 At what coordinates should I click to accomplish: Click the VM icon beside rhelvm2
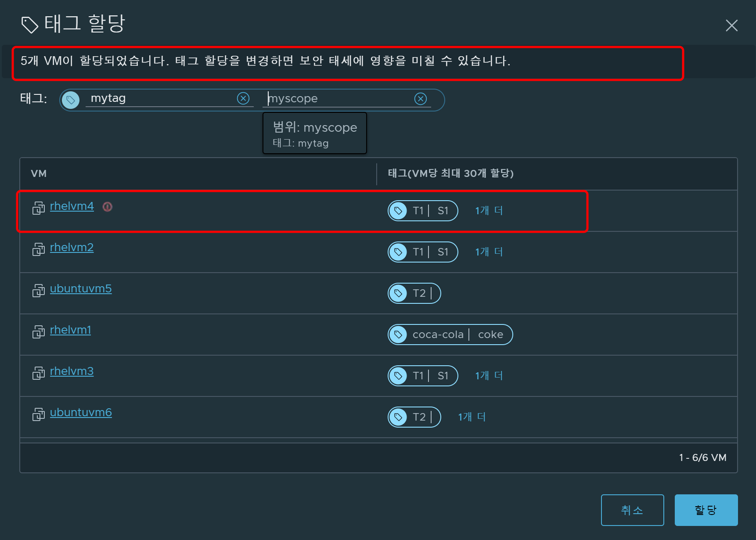tap(39, 249)
